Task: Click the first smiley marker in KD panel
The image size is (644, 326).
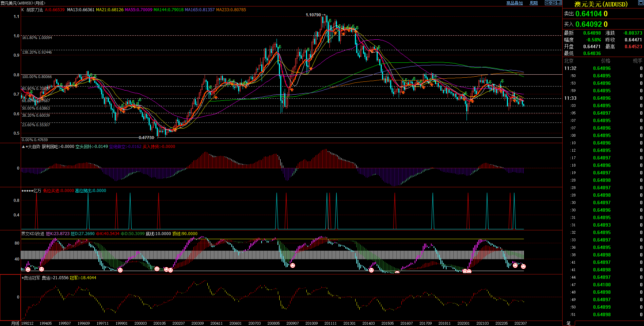Action: click(x=28, y=269)
